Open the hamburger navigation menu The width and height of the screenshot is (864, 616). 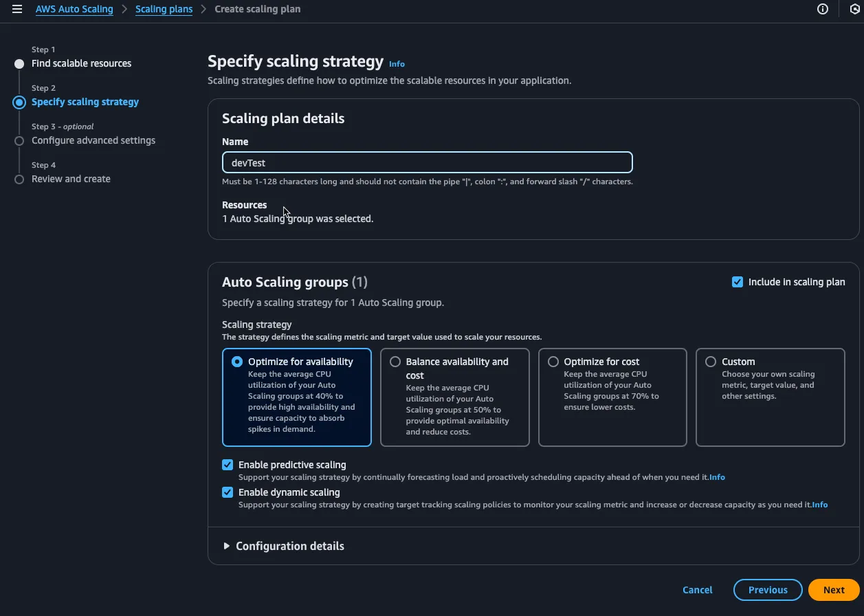point(17,10)
